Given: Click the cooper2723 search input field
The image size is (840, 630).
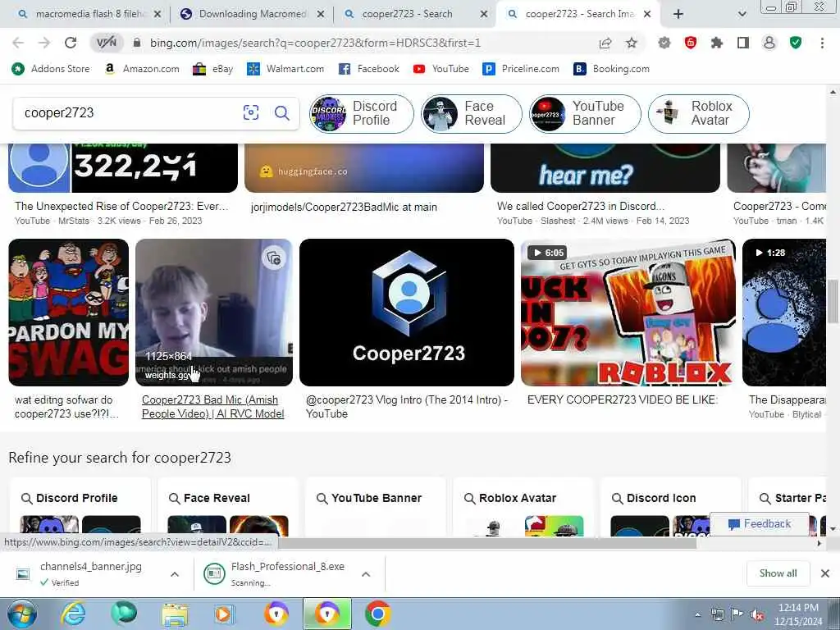Looking at the screenshot, I should click(129, 113).
